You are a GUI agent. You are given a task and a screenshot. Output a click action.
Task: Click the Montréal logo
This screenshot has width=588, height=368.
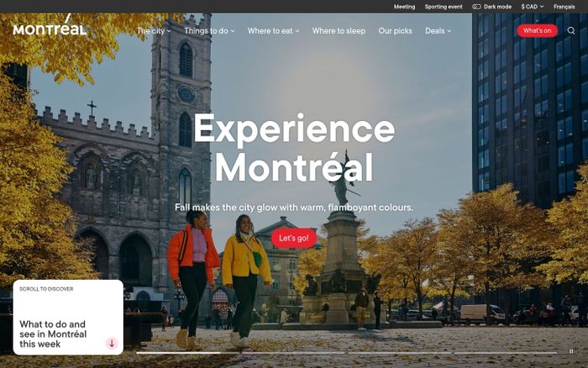(x=50, y=25)
